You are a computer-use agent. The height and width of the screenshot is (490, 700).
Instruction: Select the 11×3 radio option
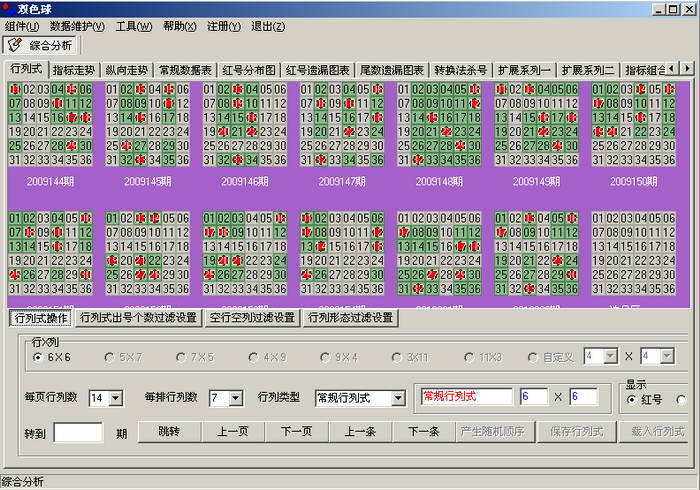tap(483, 357)
